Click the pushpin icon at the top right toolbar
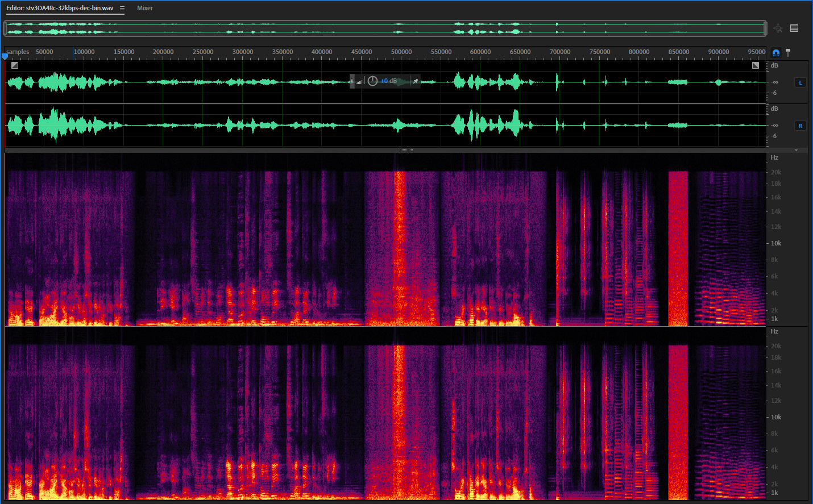 (787, 52)
